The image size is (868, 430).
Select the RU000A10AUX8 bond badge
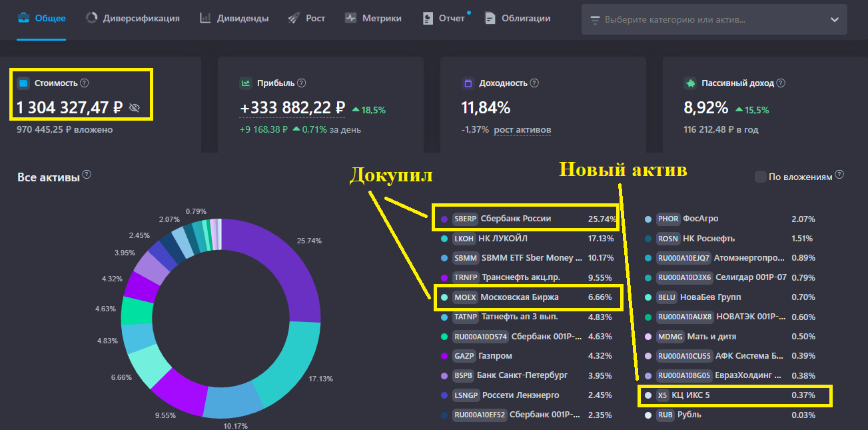point(684,317)
